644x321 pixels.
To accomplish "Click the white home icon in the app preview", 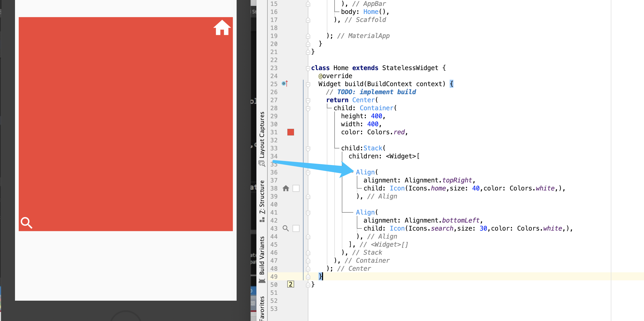I will tap(222, 28).
